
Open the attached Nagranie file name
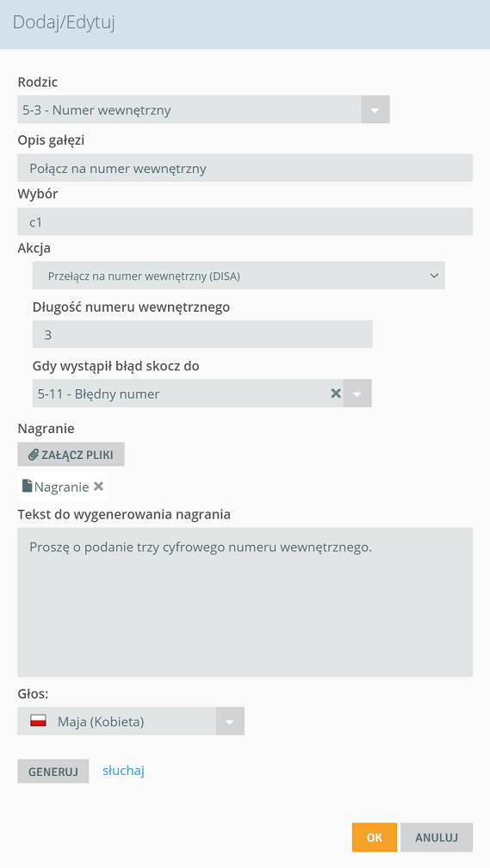coord(61,487)
